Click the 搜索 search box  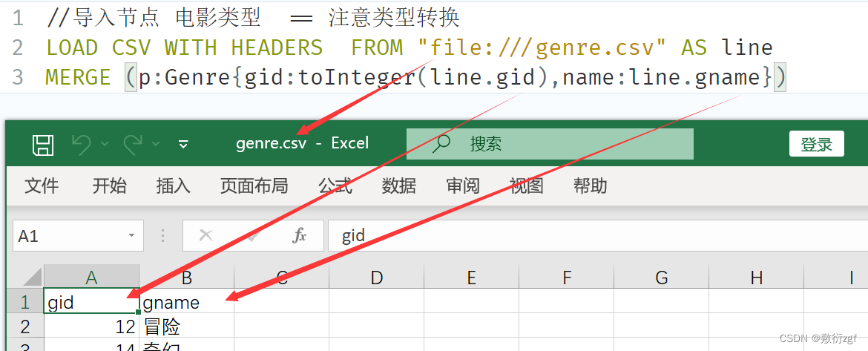[550, 144]
